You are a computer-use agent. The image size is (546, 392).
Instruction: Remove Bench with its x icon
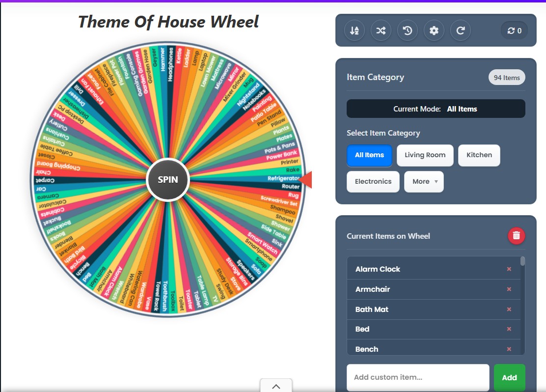click(x=509, y=349)
